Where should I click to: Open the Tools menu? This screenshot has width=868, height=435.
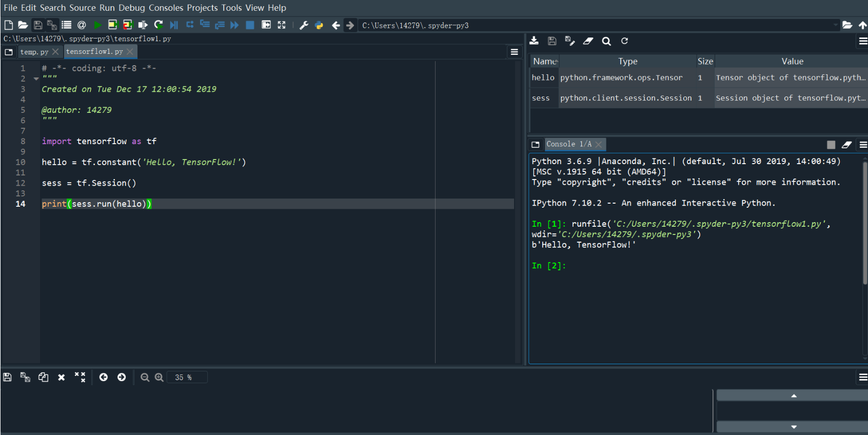(x=232, y=8)
